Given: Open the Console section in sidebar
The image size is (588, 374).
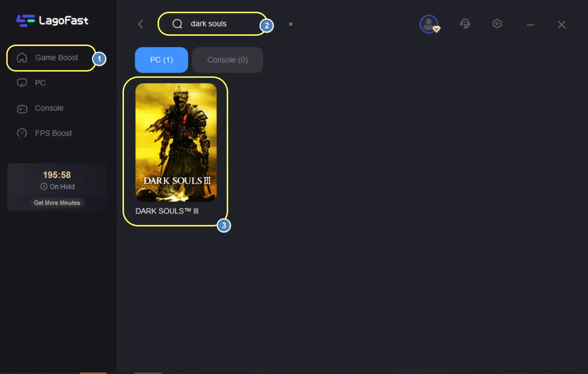Looking at the screenshot, I should pos(49,108).
